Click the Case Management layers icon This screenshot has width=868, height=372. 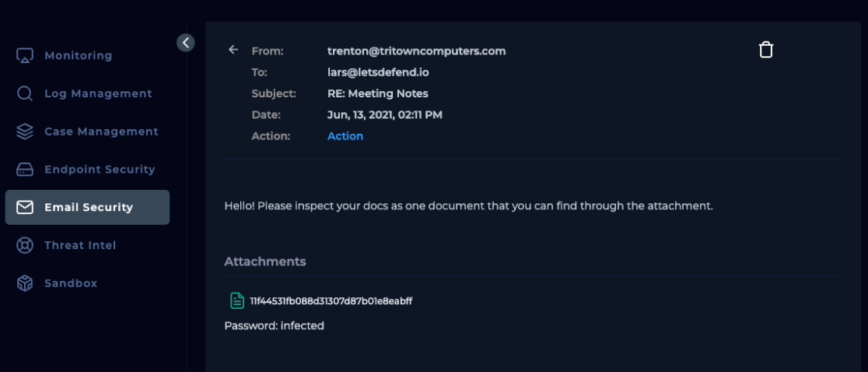tap(25, 132)
